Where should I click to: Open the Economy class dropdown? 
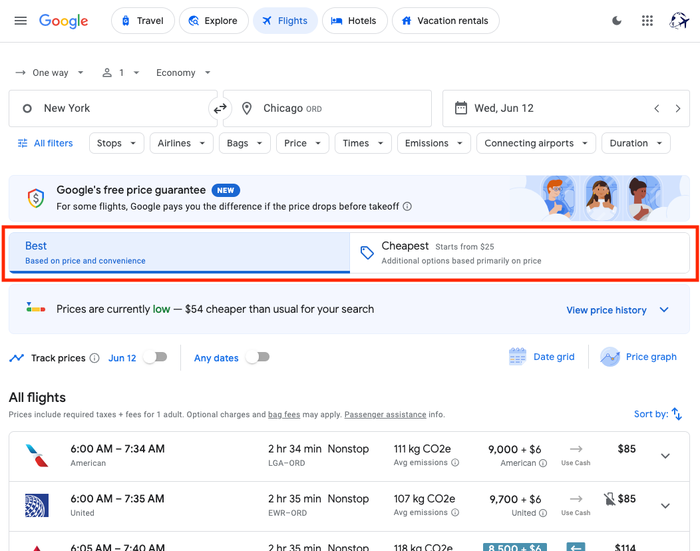183,73
